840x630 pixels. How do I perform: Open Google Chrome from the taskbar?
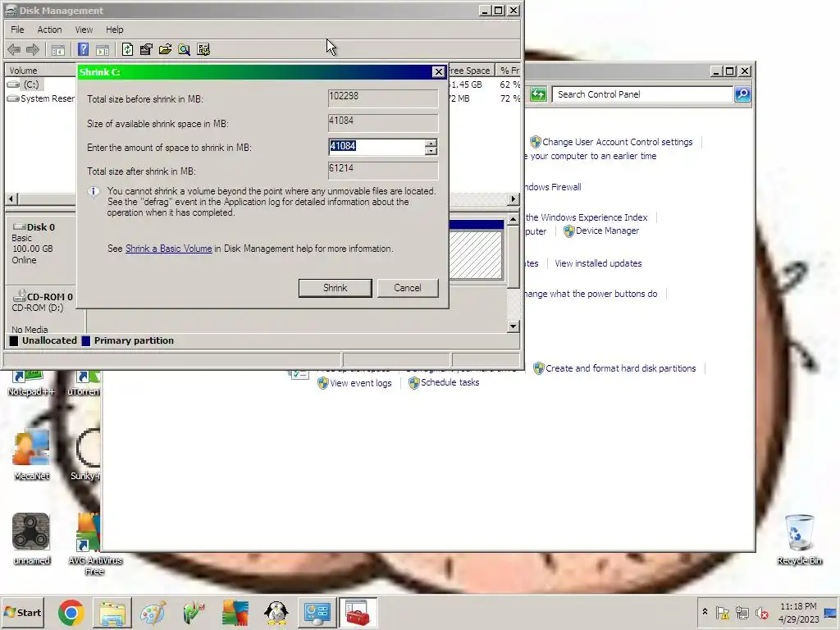71,612
